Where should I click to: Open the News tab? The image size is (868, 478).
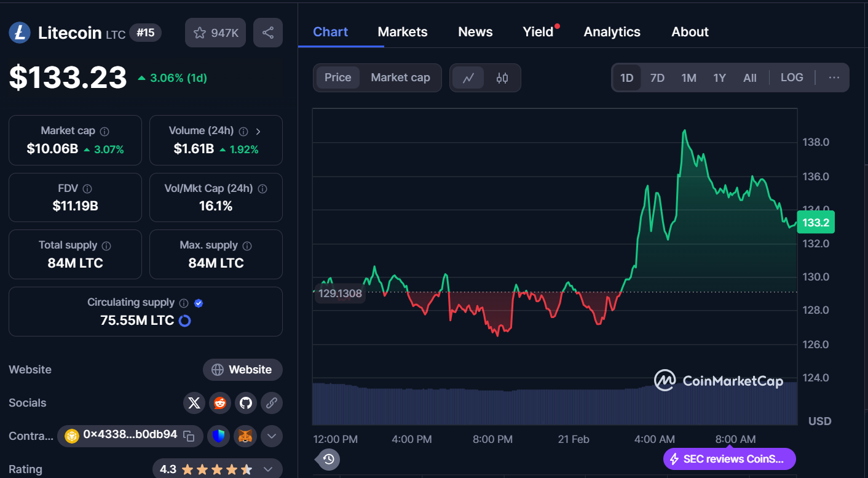coord(475,32)
